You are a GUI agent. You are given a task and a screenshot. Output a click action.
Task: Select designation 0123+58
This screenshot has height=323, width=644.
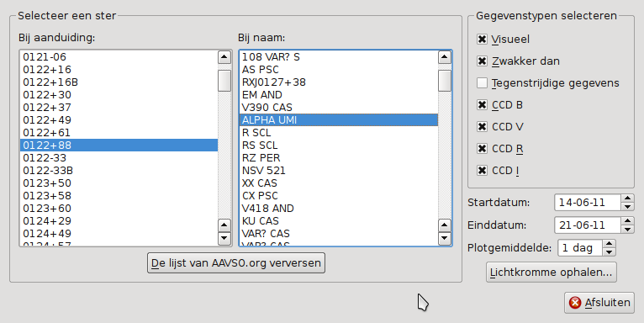tap(119, 196)
